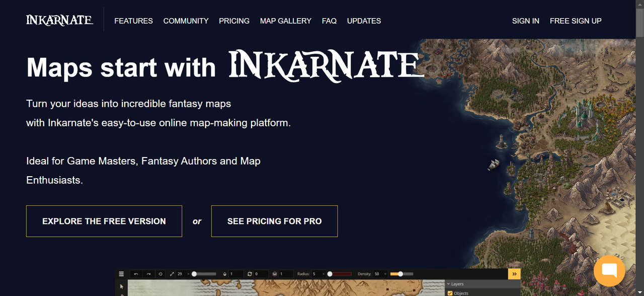This screenshot has height=296, width=644.
Task: Click the undo arrow in the editor toolbar
Action: [136, 274]
